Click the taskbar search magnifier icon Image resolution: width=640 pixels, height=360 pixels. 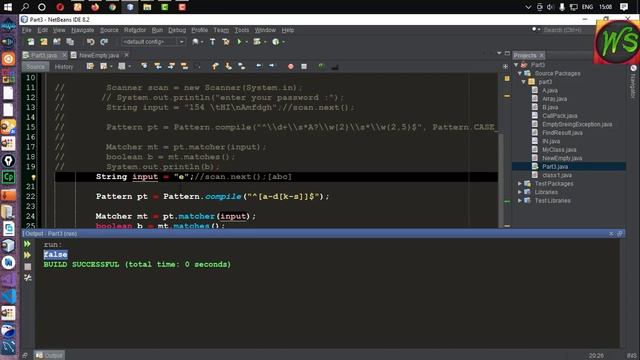(25, 7)
